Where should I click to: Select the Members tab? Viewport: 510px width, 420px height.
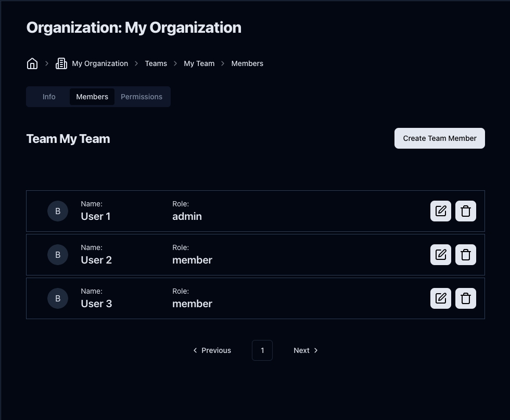point(92,97)
